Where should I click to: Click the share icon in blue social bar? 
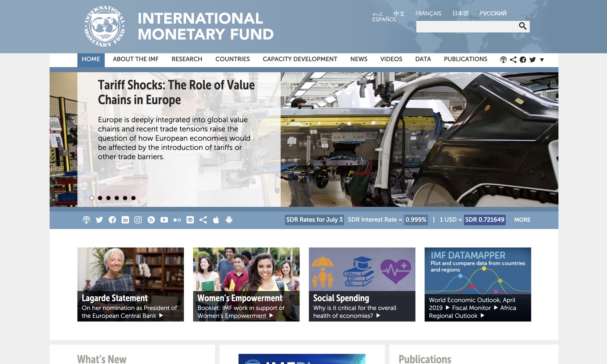point(203,220)
